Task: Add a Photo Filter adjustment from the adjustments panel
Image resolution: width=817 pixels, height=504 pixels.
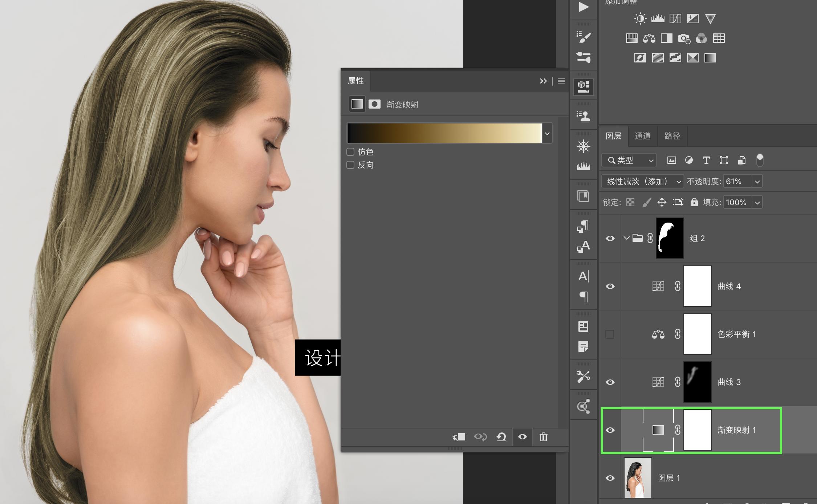Action: click(x=684, y=38)
